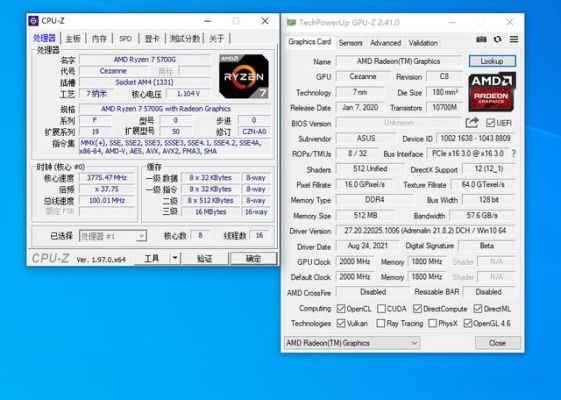Switch to the 测试分数 tab in CPU-Z
The width and height of the screenshot is (561, 400).
(184, 39)
